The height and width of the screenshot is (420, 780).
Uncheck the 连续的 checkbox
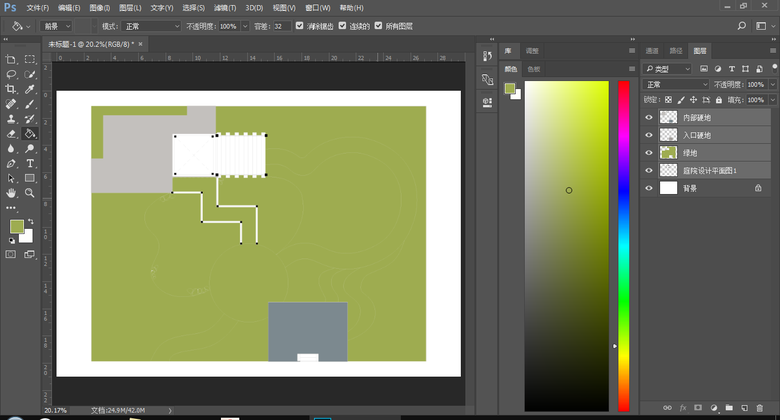click(343, 25)
